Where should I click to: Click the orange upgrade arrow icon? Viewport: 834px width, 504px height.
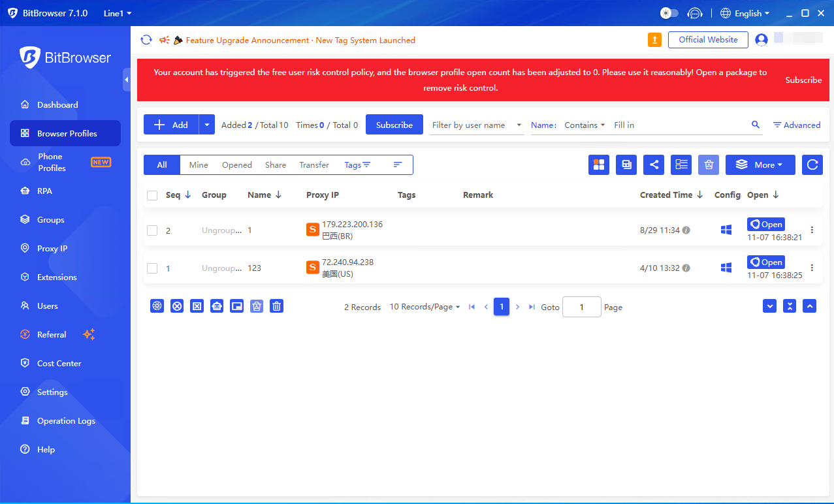point(654,40)
